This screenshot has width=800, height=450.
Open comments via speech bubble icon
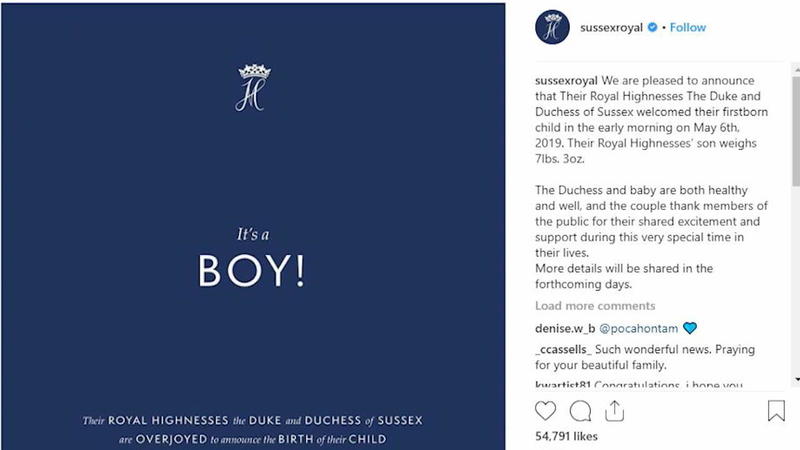[x=580, y=411]
